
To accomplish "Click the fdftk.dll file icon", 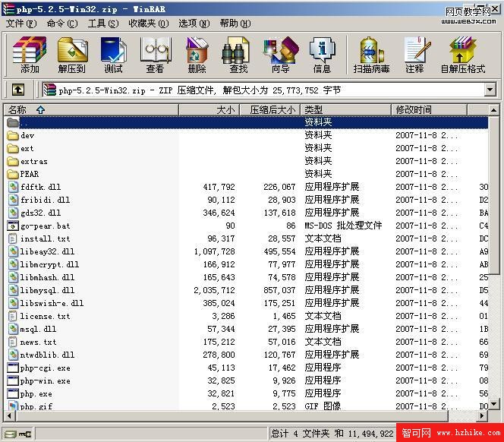I will (13, 187).
